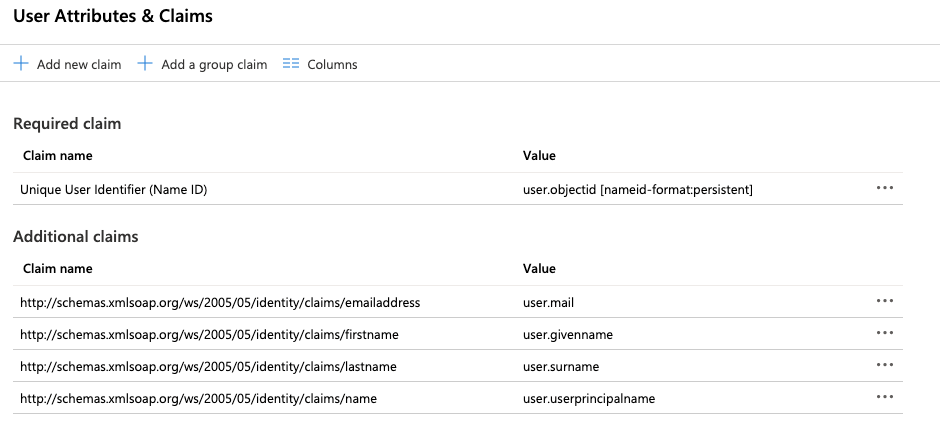Click the Columns list icon
Image resolution: width=940 pixels, height=429 pixels.
291,64
